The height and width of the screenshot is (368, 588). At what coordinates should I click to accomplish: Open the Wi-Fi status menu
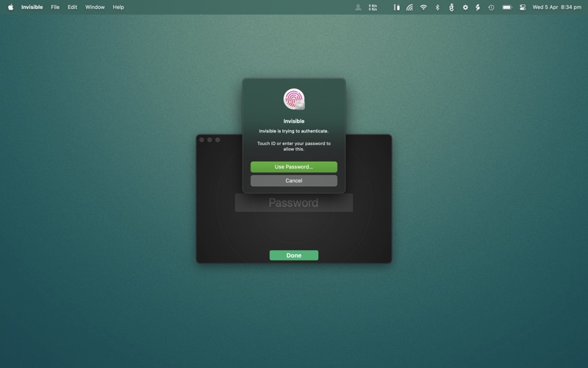point(423,7)
